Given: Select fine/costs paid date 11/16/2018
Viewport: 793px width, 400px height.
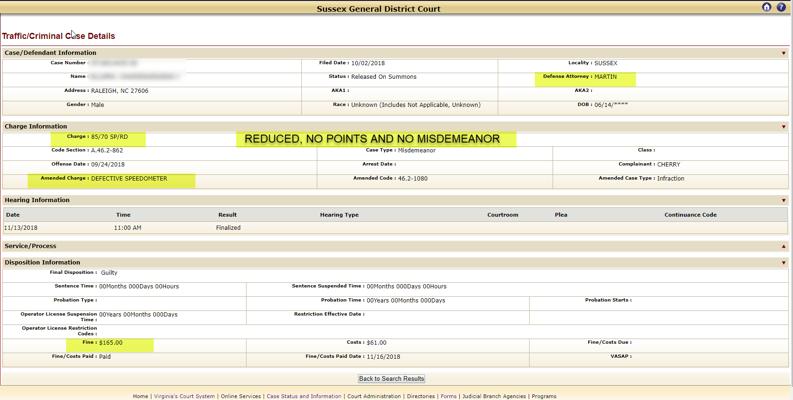Looking at the screenshot, I should (x=383, y=357).
